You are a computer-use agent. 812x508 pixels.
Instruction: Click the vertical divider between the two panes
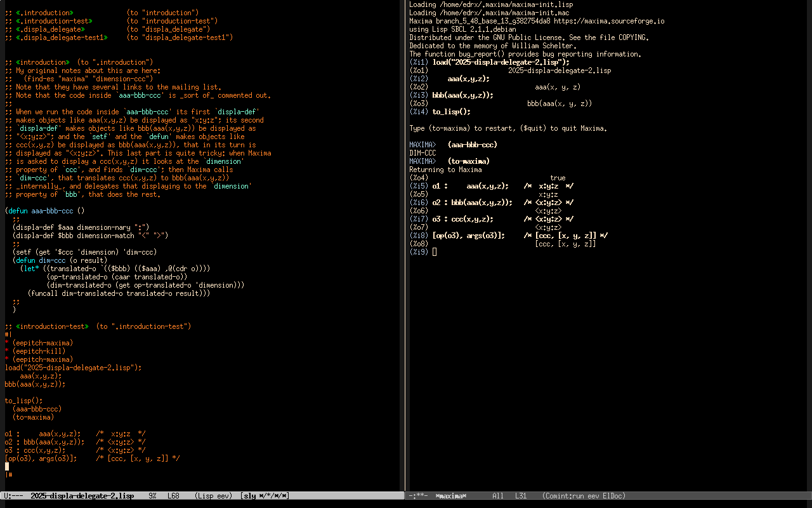tap(405, 254)
